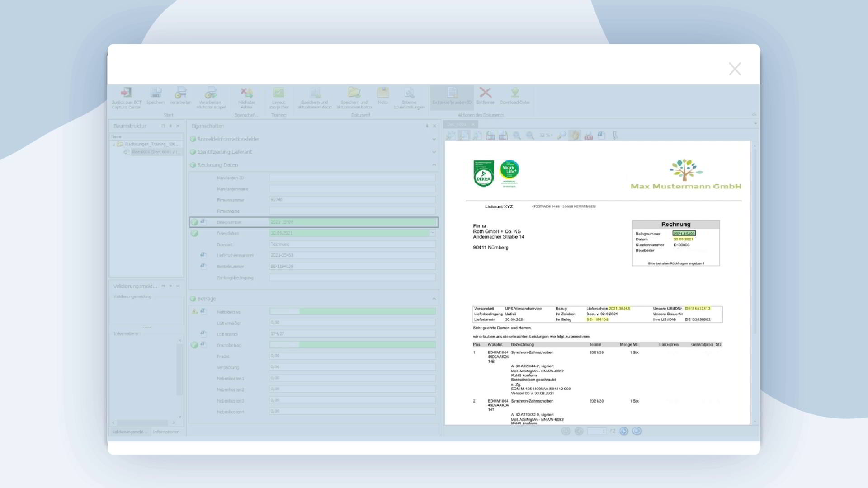Click Zurück zum BCT Capture Center icon
Viewport: 868px width, 488px height.
point(126,93)
